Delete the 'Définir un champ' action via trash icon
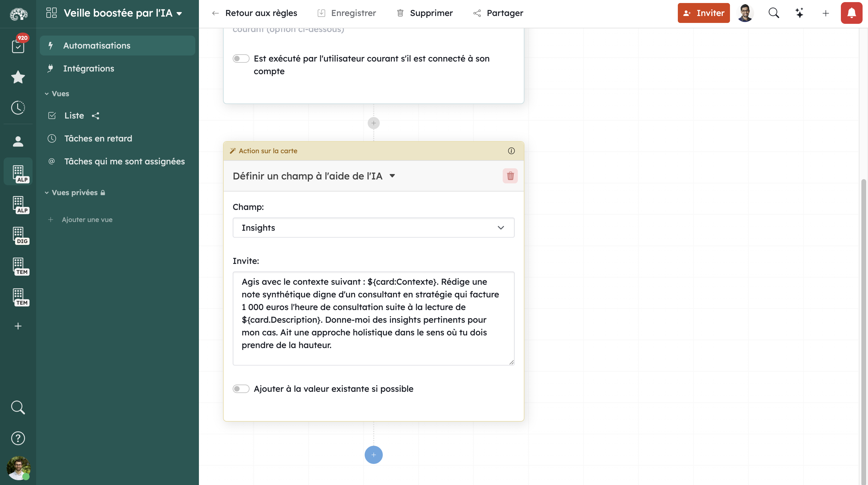868x485 pixels. pos(510,176)
